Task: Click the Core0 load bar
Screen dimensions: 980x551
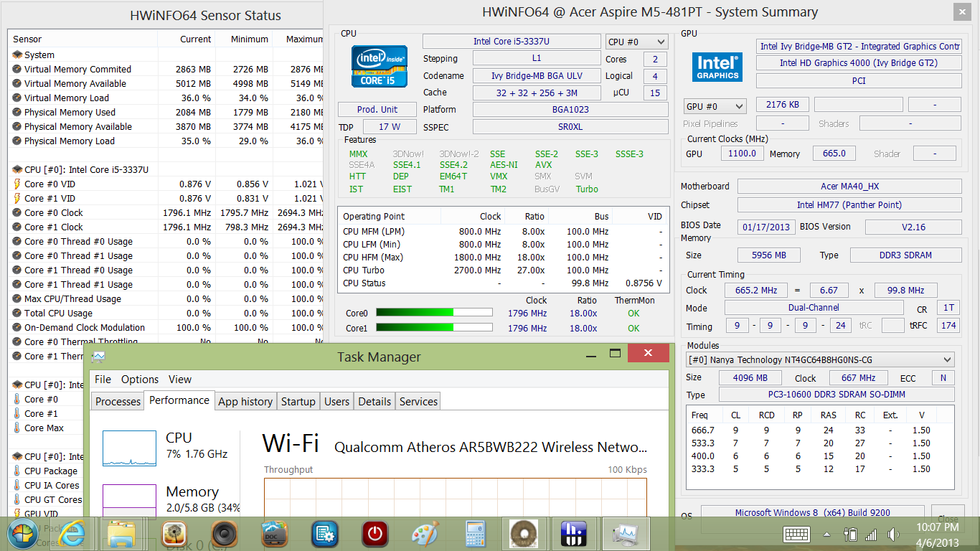Action: coord(434,312)
